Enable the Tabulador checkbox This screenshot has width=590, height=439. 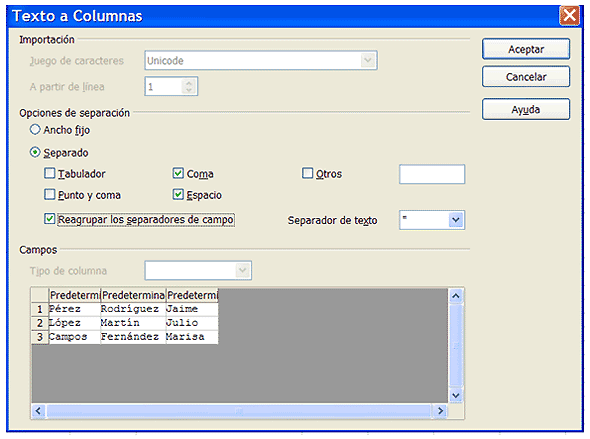pos(50,173)
